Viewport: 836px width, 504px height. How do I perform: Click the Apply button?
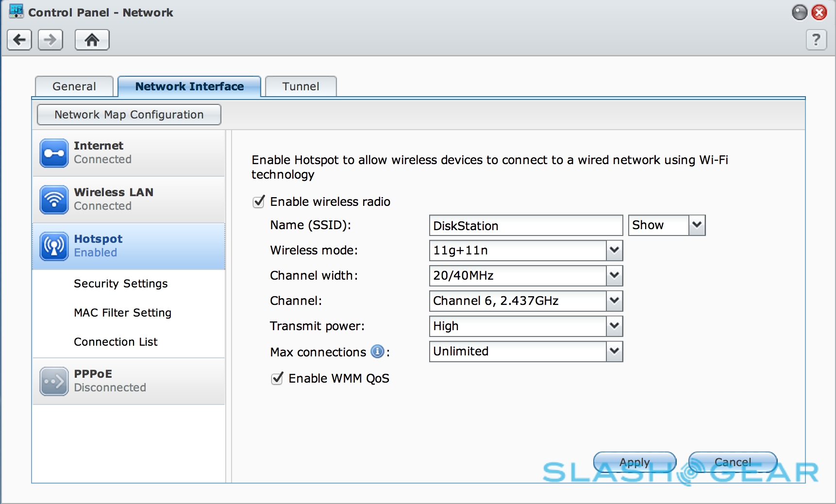click(x=635, y=462)
